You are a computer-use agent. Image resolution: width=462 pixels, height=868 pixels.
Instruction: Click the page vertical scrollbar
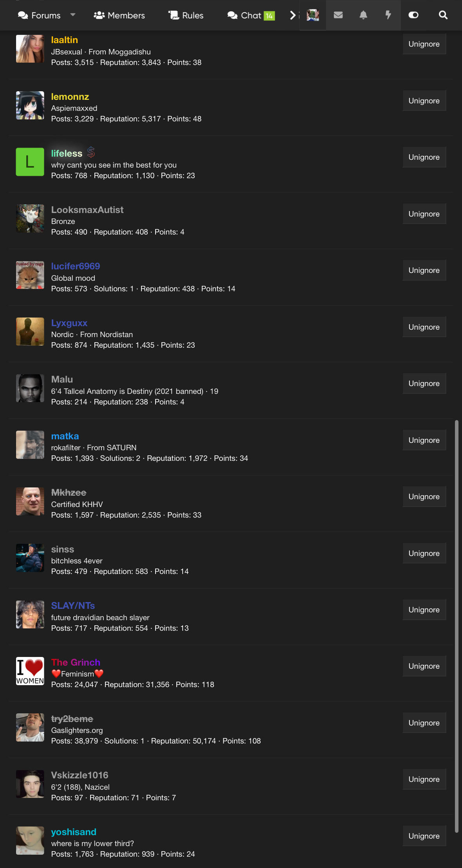pyautogui.click(x=457, y=626)
